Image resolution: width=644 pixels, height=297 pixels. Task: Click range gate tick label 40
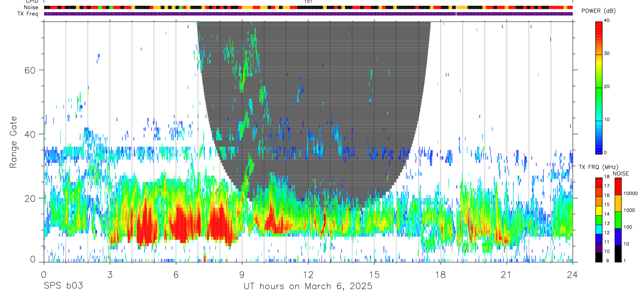[30, 134]
